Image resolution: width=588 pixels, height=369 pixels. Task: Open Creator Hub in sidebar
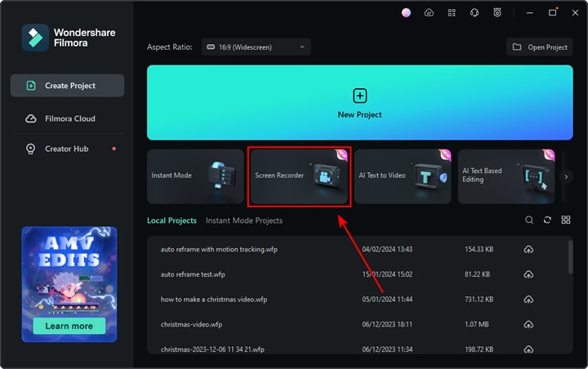67,149
